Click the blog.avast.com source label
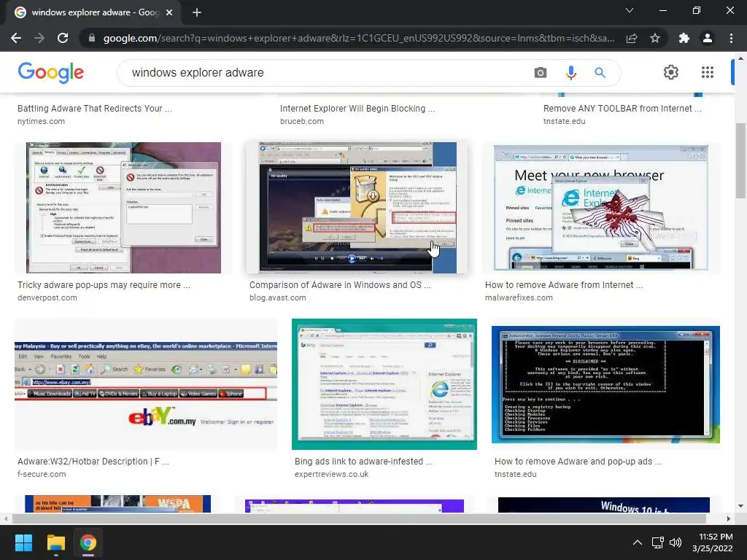The width and height of the screenshot is (747, 560). click(278, 297)
